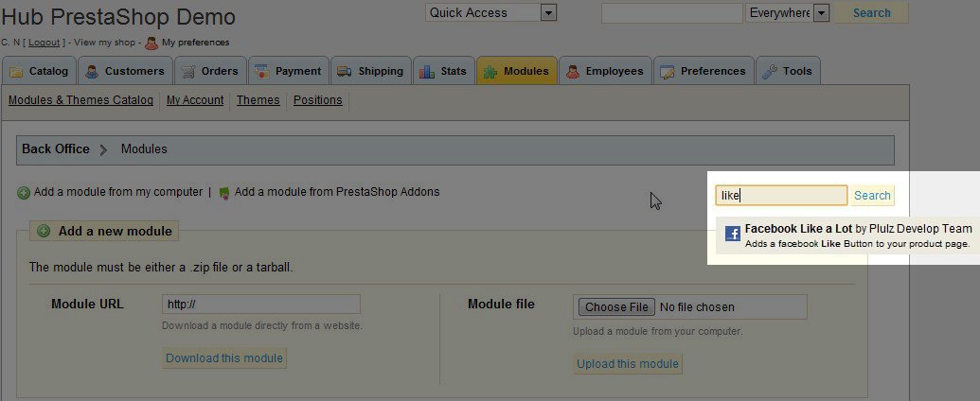Click the Orders basket icon
Viewport: 980px width, 401px height.
(187, 71)
